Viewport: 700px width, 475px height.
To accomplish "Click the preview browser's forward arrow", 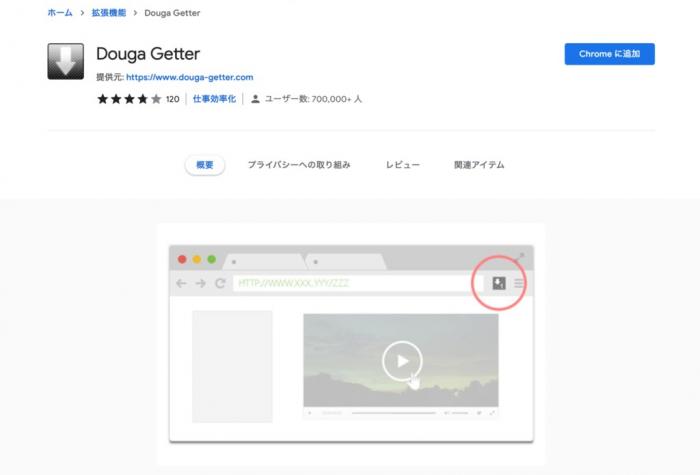I will (x=200, y=283).
